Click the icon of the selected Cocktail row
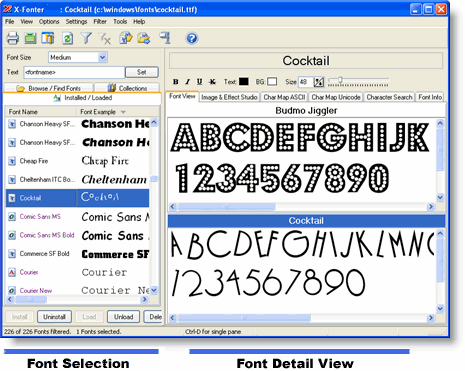 (12, 198)
